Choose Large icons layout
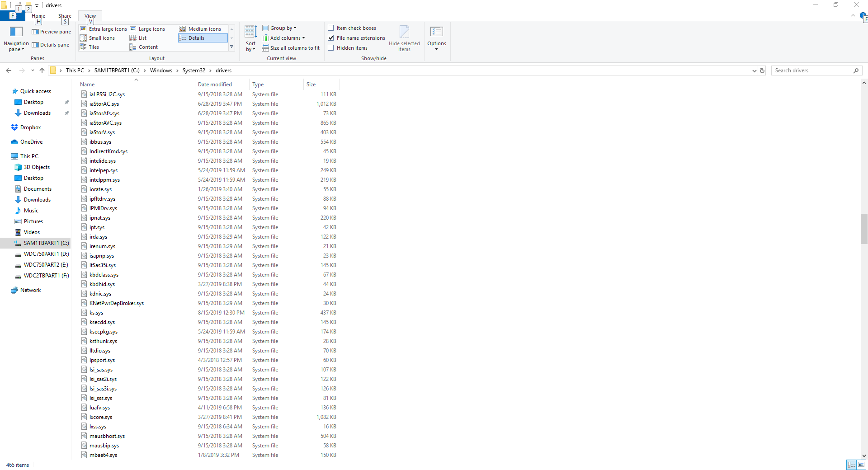 (147, 29)
